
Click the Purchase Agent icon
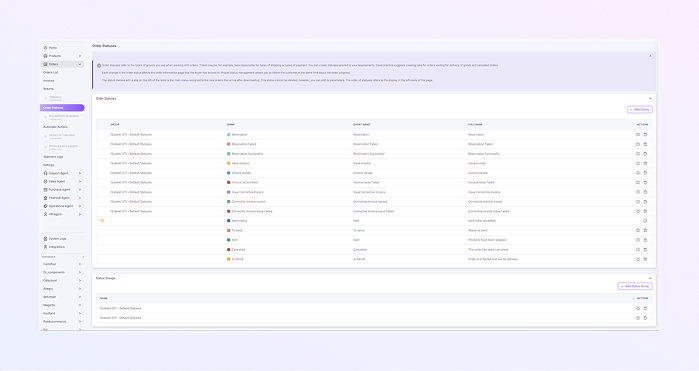click(45, 190)
